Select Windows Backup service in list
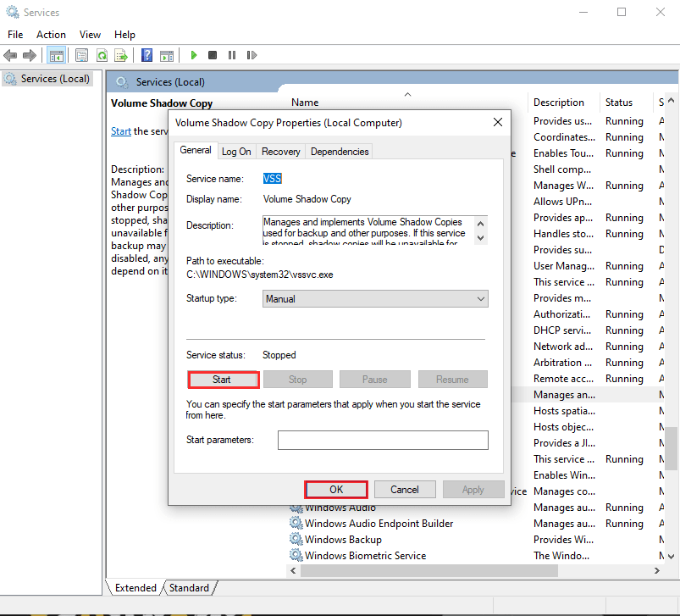 coord(343,540)
